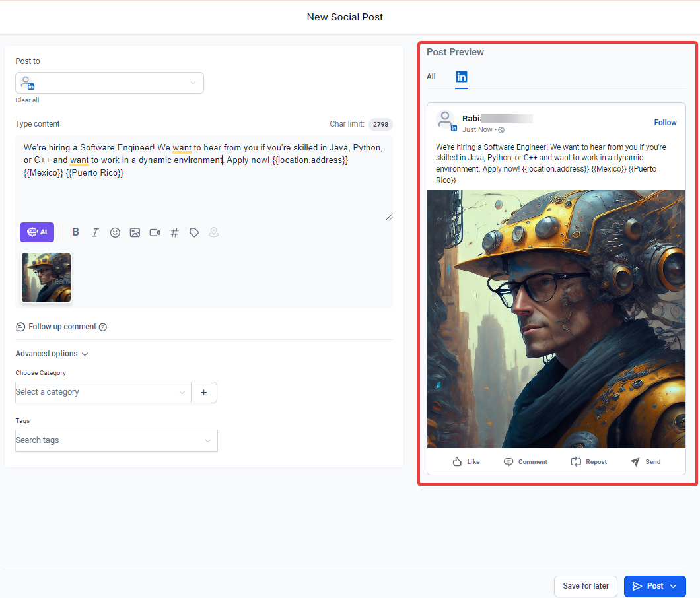Open the Post to account dropdown
This screenshot has width=700, height=598.
pos(110,83)
